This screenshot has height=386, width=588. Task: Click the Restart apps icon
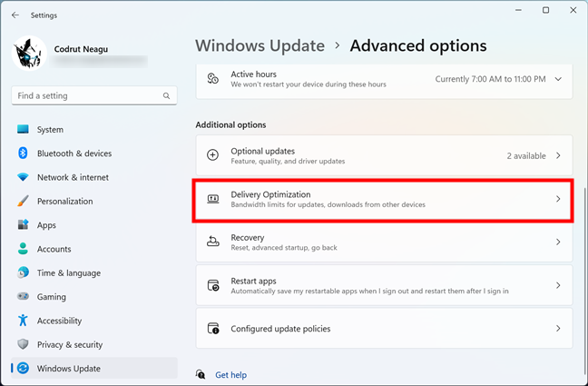click(x=213, y=285)
